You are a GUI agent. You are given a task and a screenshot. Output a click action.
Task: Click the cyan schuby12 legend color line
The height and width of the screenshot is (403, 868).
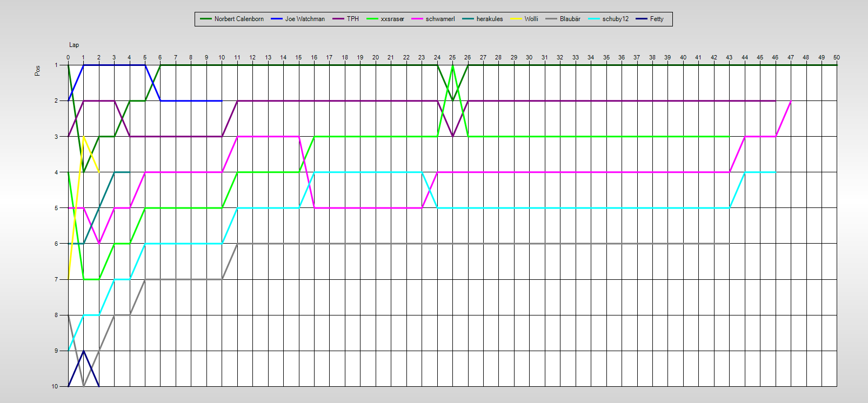point(594,19)
